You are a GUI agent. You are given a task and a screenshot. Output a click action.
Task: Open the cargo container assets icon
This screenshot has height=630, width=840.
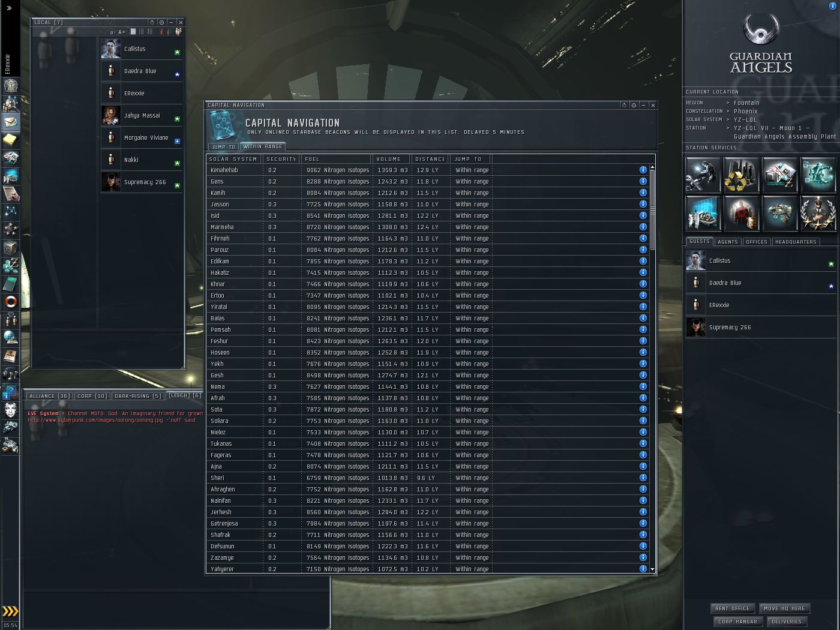tap(11, 248)
